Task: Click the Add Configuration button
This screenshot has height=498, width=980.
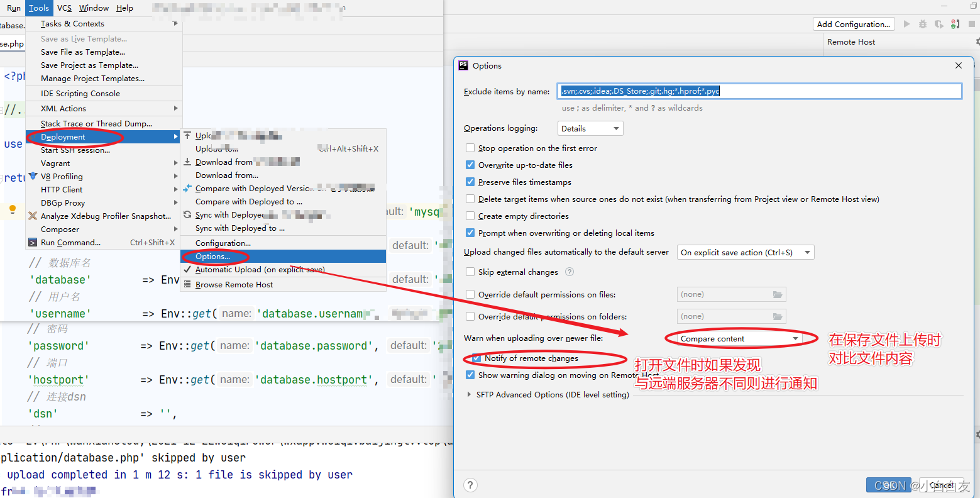Action: coord(853,24)
